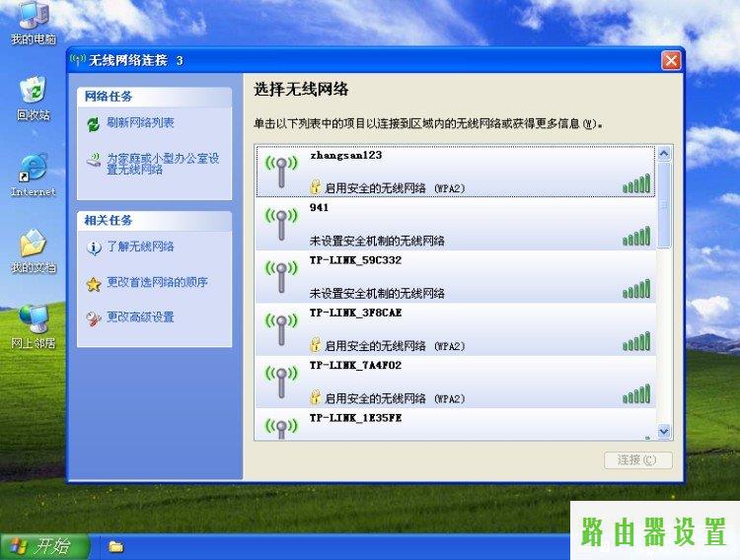Click the refresh network list icon
Image resolution: width=740 pixels, height=560 pixels.
click(93, 124)
